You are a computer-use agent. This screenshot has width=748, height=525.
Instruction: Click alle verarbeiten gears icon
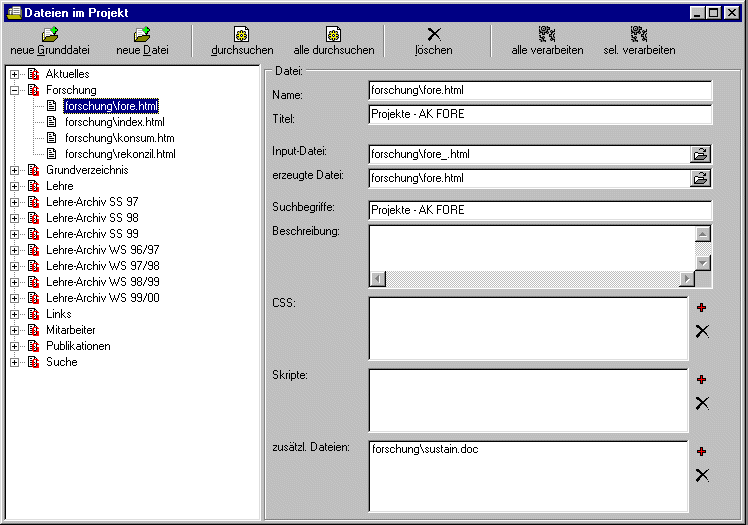(x=547, y=34)
